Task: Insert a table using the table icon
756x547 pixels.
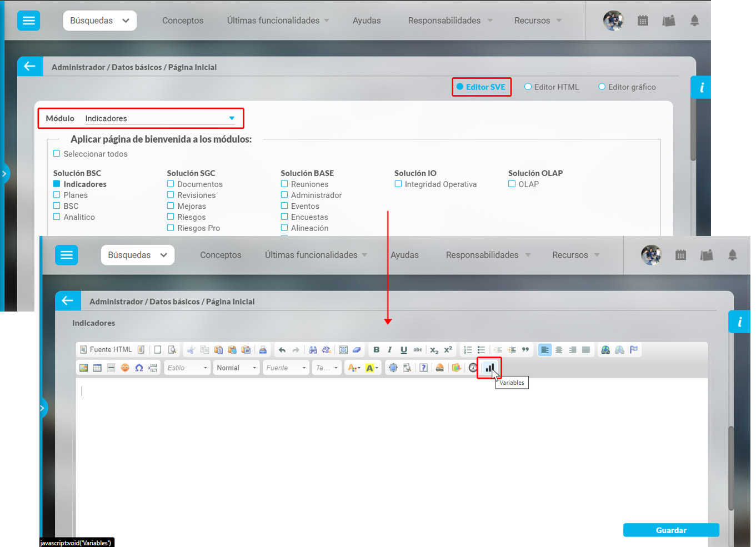Action: point(97,368)
